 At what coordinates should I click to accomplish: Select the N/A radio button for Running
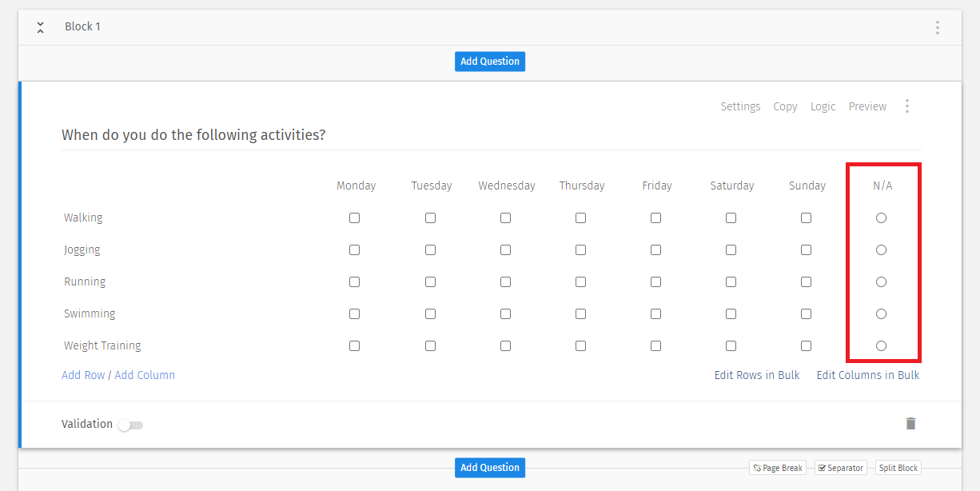click(x=881, y=281)
